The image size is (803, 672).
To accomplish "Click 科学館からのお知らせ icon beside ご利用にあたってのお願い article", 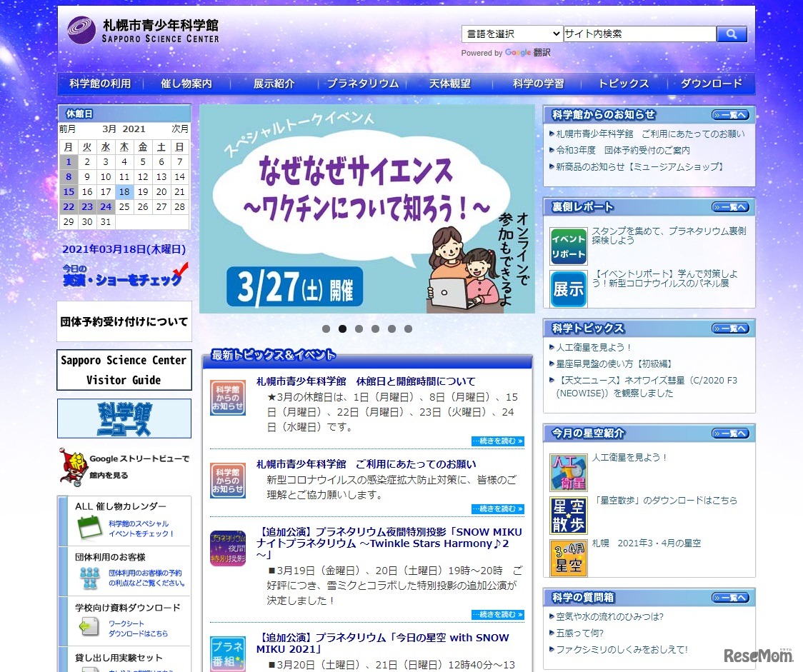I will tap(228, 480).
